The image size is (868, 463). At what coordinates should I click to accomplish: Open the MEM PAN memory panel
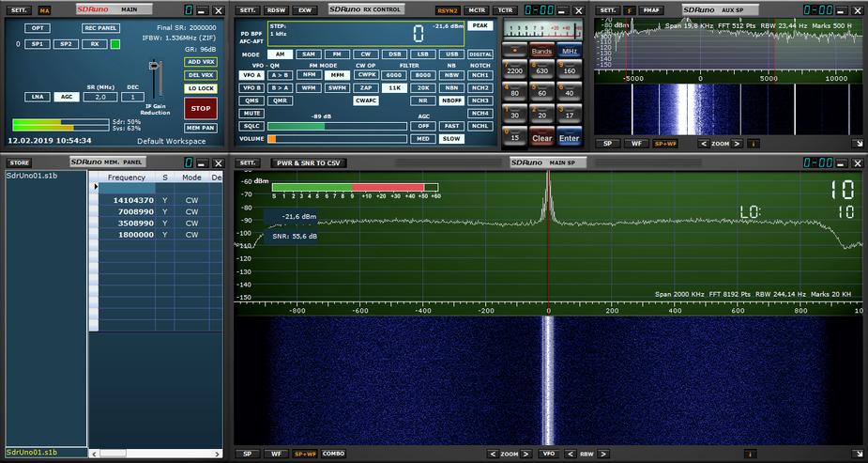[x=201, y=128]
